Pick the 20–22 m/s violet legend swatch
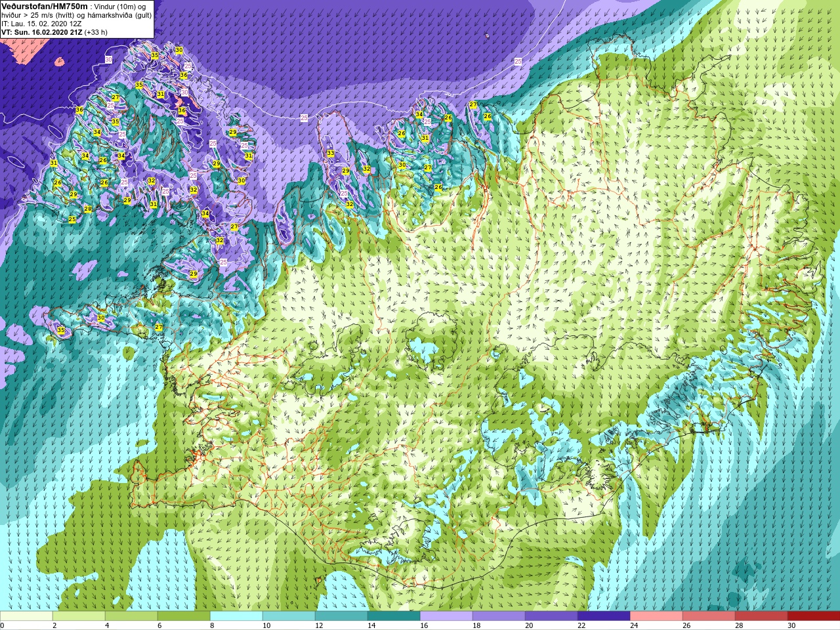 click(x=551, y=616)
